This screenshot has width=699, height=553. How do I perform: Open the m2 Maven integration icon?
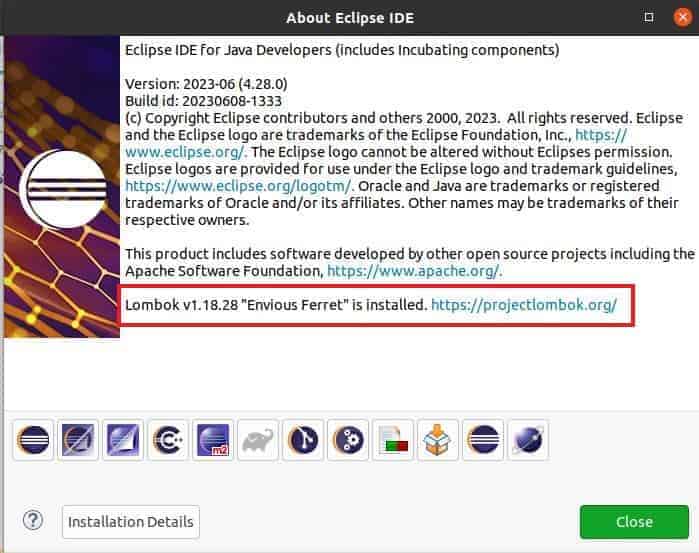[x=213, y=440]
